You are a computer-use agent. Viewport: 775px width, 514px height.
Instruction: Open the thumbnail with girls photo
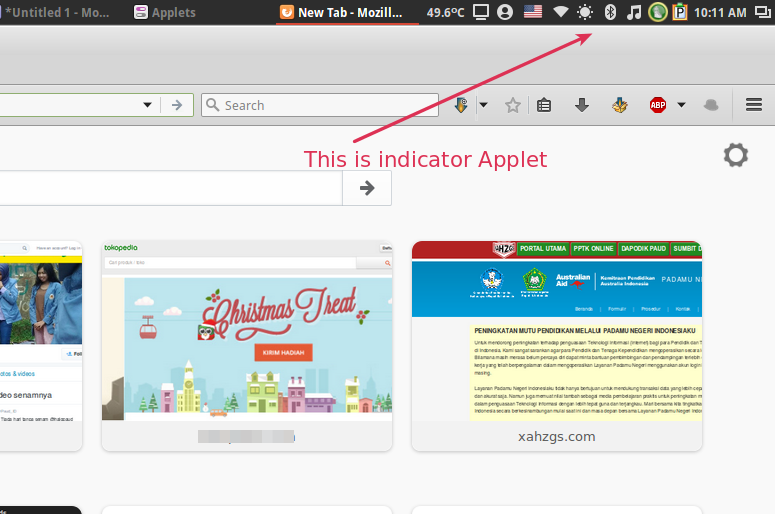(x=41, y=346)
